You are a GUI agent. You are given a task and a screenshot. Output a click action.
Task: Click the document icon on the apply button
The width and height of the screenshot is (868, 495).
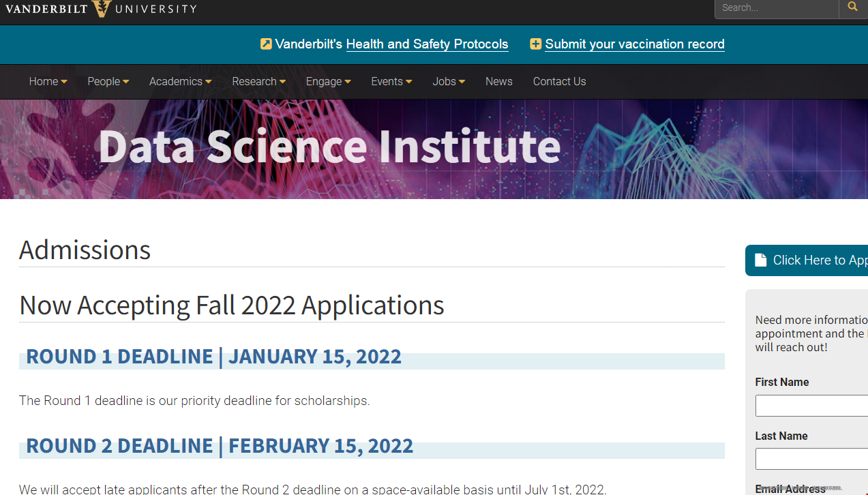coord(761,260)
